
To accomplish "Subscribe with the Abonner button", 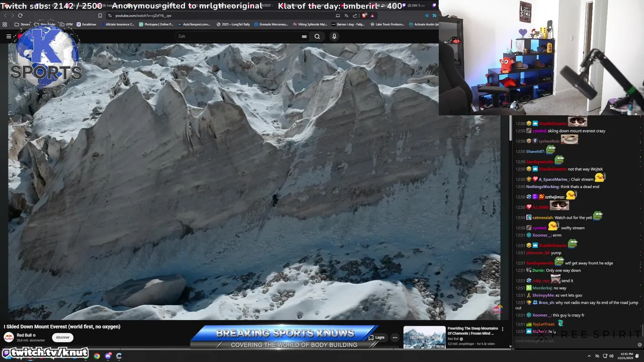I will (63, 337).
